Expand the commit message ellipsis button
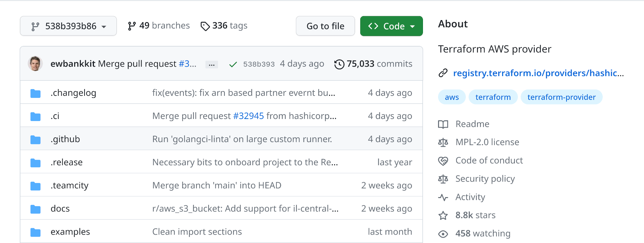Screen dimensions: 644x243 point(212,64)
